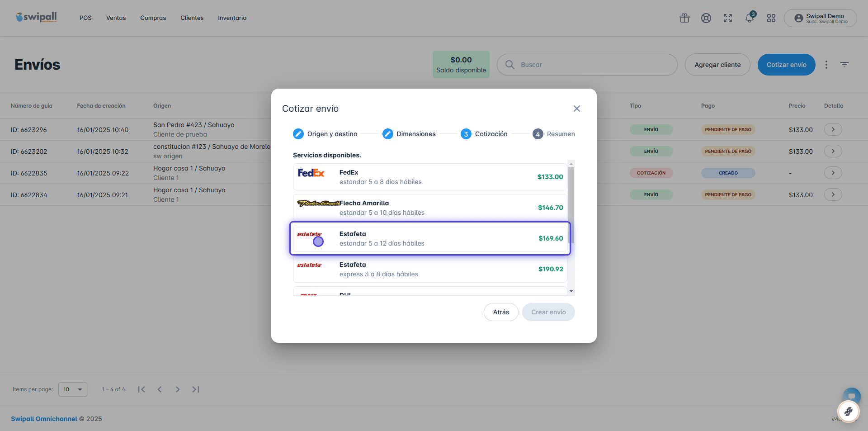Open detail arrow for ID 6622835

pos(833,173)
